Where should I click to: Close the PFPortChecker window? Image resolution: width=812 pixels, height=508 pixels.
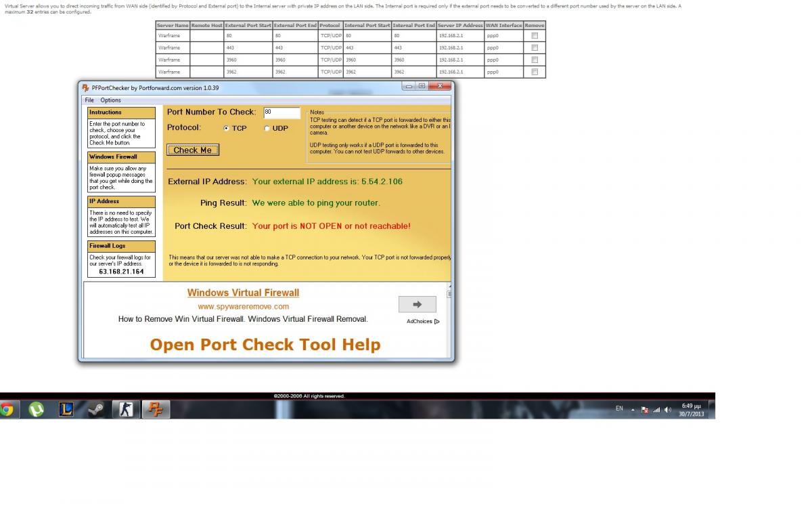tap(439, 86)
